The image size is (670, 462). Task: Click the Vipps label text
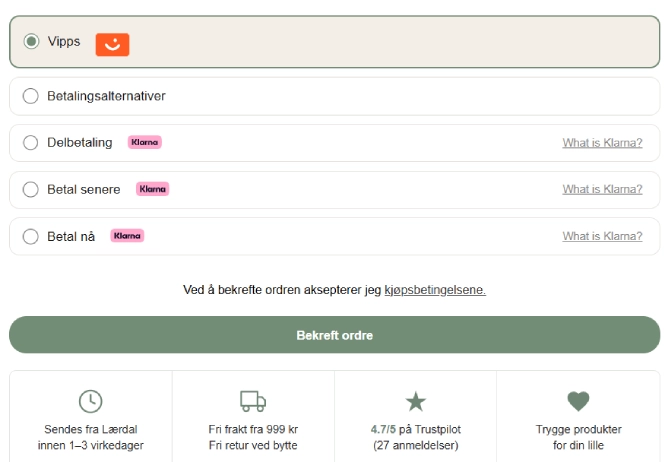click(x=64, y=41)
